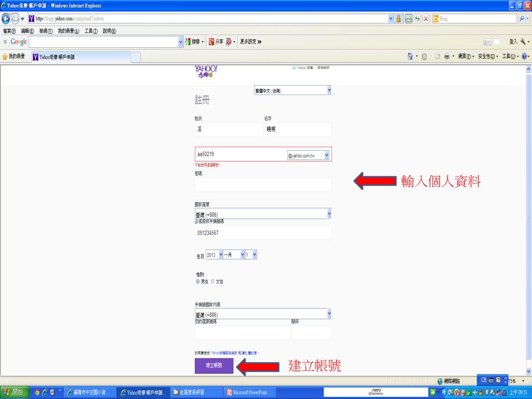Open the recent pages dropdown arrow
Viewport: 532px width, 399px height.
(x=22, y=19)
